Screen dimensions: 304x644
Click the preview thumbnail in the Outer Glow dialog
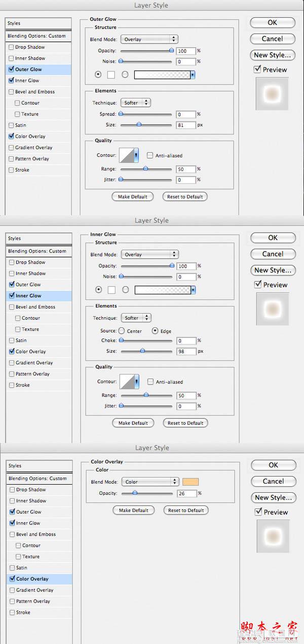[x=273, y=93]
